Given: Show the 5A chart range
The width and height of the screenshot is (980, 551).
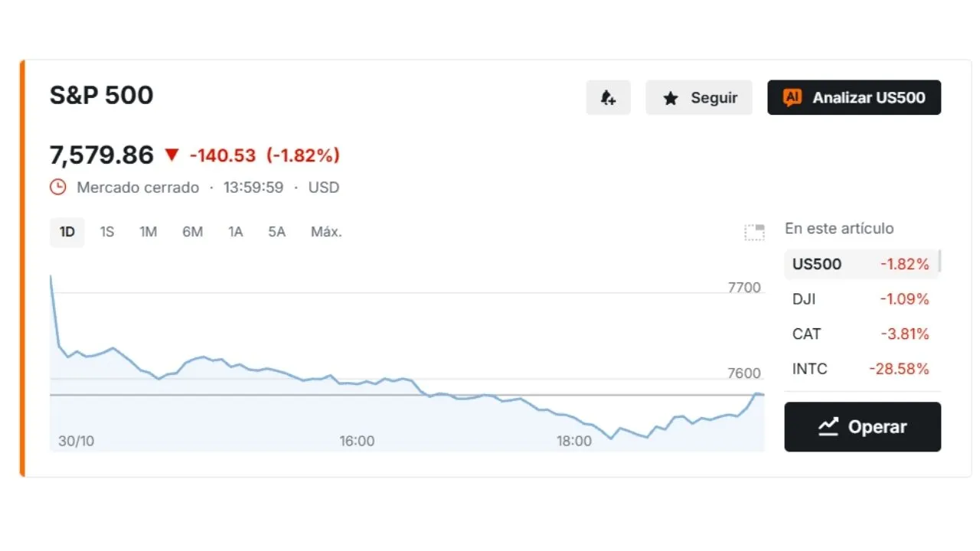Looking at the screenshot, I should tap(276, 232).
